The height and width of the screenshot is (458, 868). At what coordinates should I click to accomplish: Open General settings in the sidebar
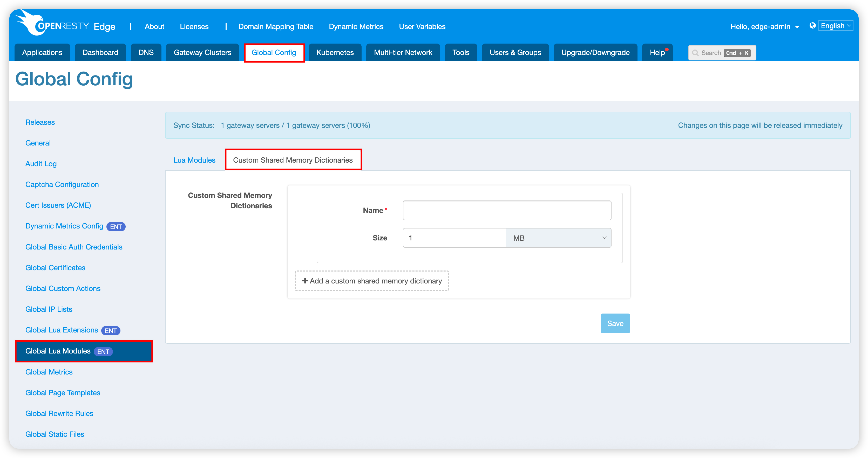pos(38,143)
